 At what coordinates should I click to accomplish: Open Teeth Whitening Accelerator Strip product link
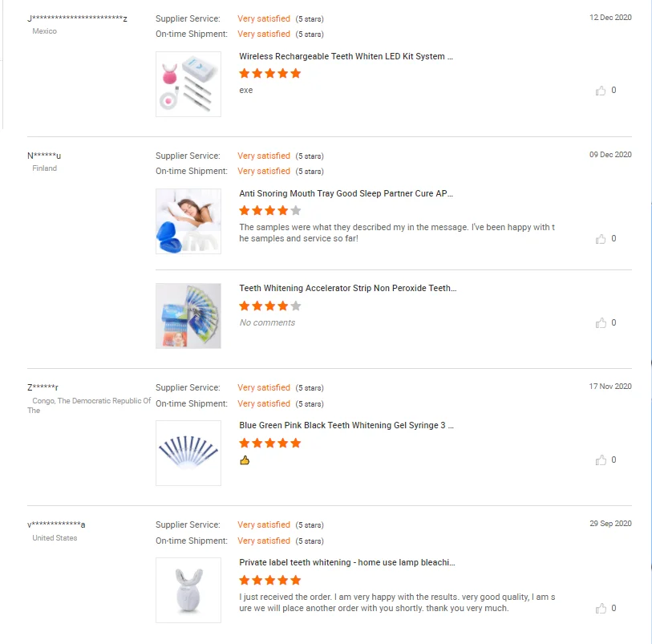[x=347, y=289]
